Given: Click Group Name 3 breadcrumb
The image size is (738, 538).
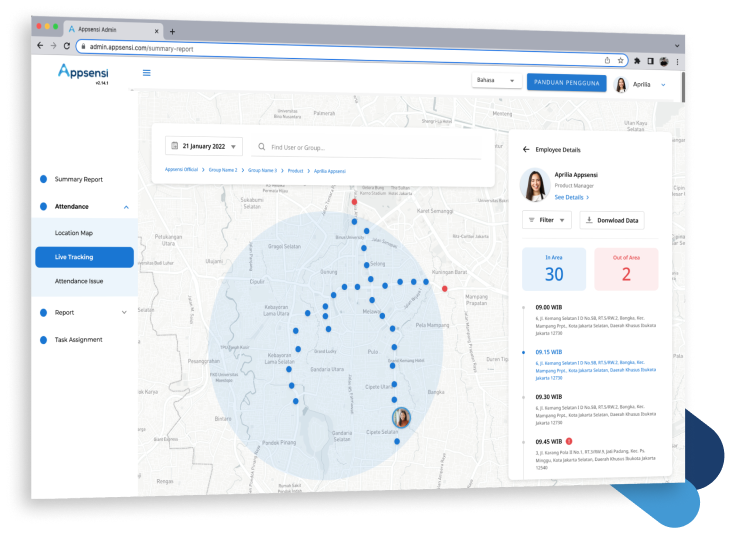Looking at the screenshot, I should (x=263, y=170).
